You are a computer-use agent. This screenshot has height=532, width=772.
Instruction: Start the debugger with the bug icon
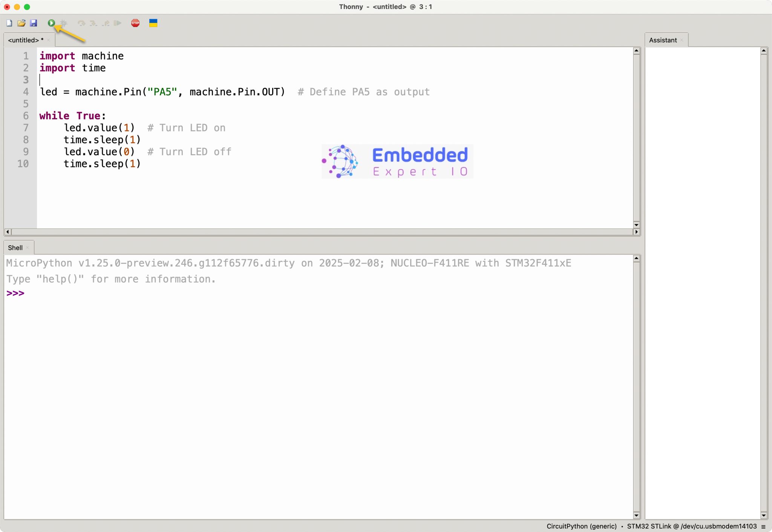(64, 23)
